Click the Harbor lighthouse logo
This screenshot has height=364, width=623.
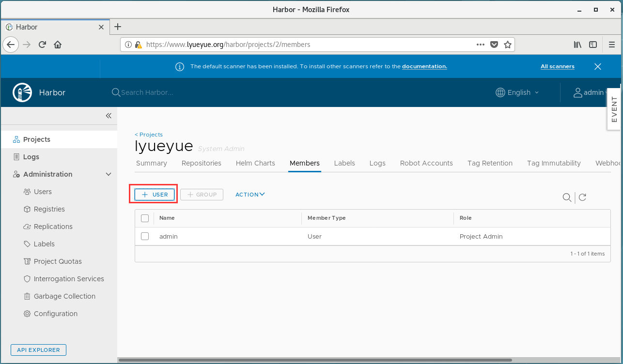click(22, 92)
